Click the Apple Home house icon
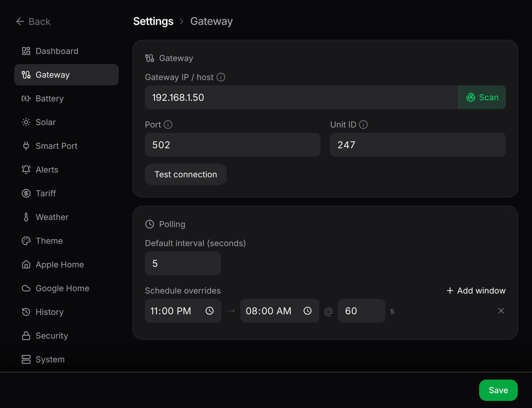This screenshot has width=532, height=408. [x=26, y=264]
